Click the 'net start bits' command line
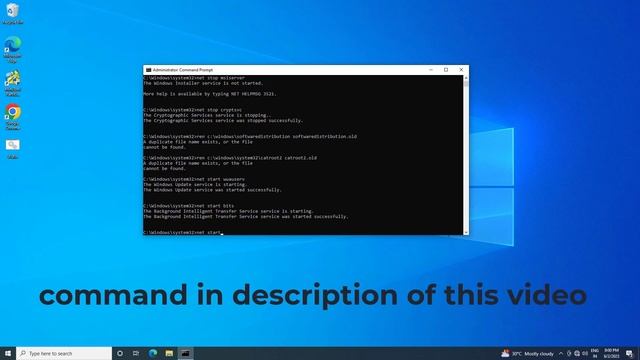The height and width of the screenshot is (360, 640). click(189, 206)
